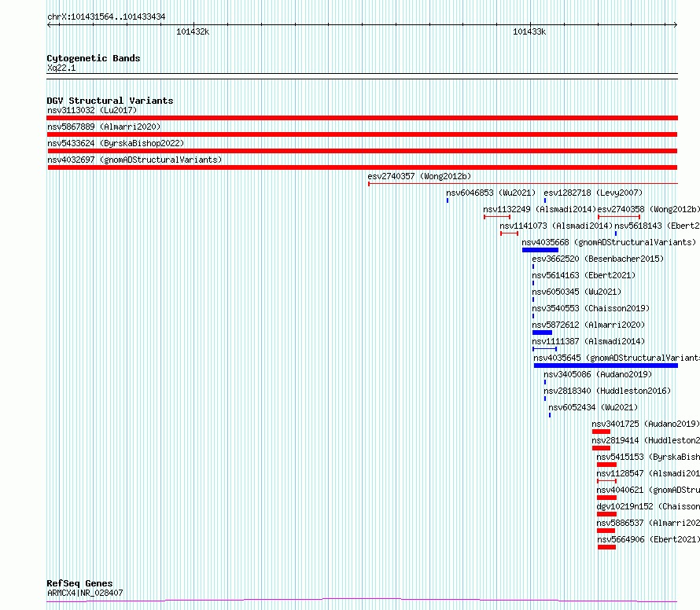The height and width of the screenshot is (610, 700).
Task: Click the red bar under dgv10219n152
Action: tap(606, 514)
